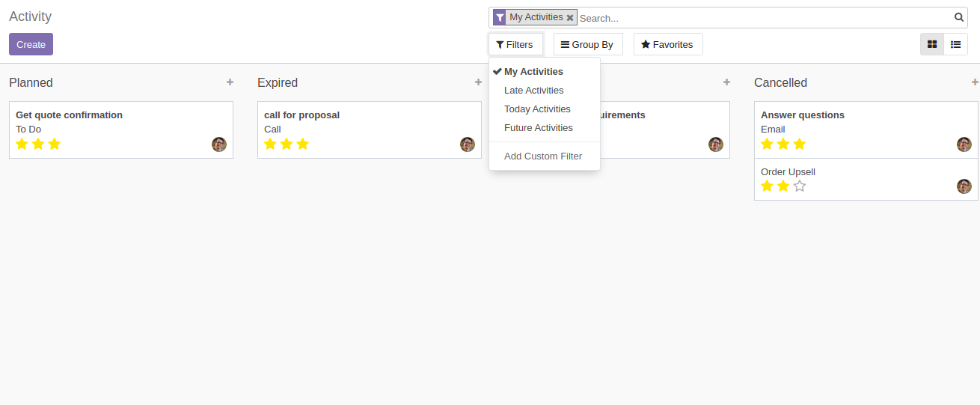Open the Answer questions card
Viewport: 980px width, 405px height.
point(803,115)
